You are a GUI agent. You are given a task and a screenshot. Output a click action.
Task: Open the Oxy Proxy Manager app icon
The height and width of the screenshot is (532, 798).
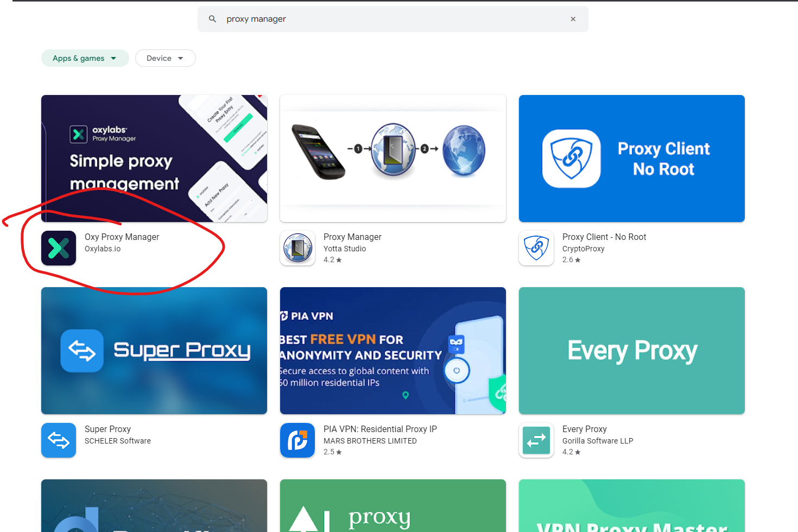pos(59,248)
